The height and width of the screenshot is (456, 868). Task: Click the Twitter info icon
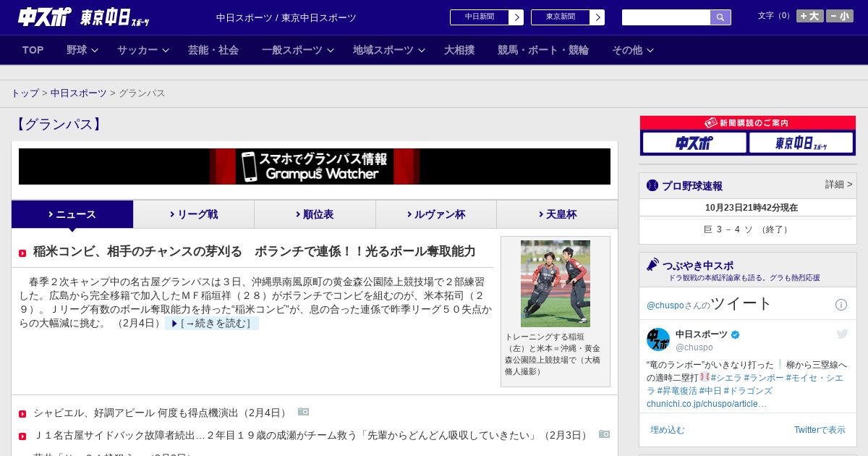[841, 305]
